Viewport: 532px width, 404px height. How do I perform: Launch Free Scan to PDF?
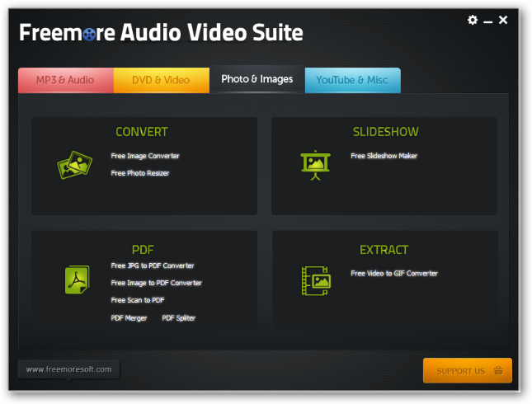(138, 300)
